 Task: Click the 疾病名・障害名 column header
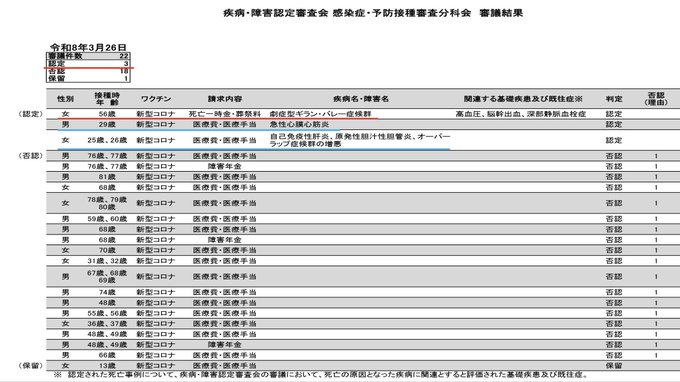[361, 99]
